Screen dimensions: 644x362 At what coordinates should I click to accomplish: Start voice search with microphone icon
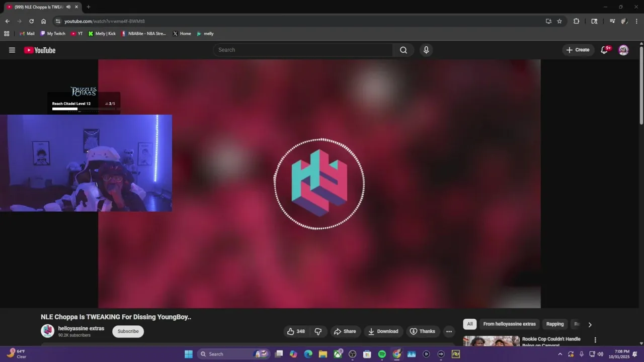[x=426, y=50]
